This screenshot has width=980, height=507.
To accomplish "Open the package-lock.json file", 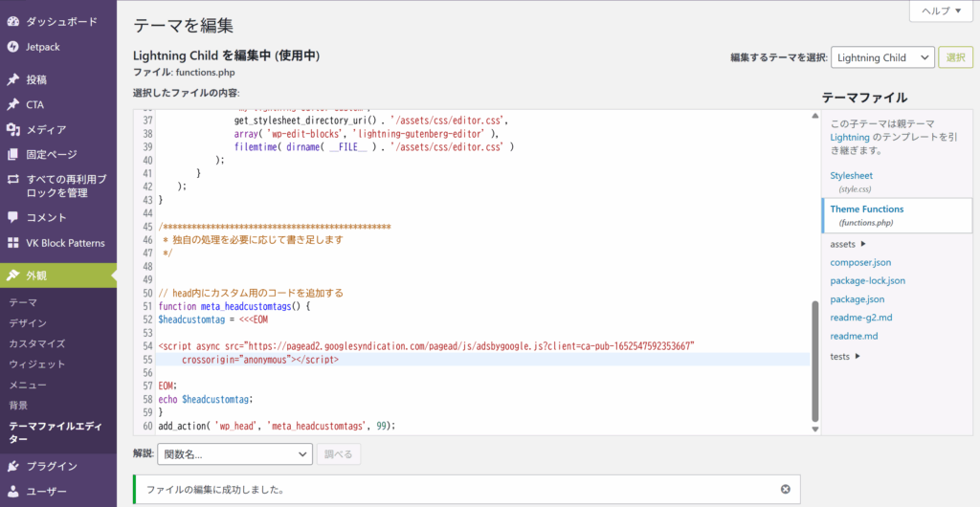I will coord(867,281).
